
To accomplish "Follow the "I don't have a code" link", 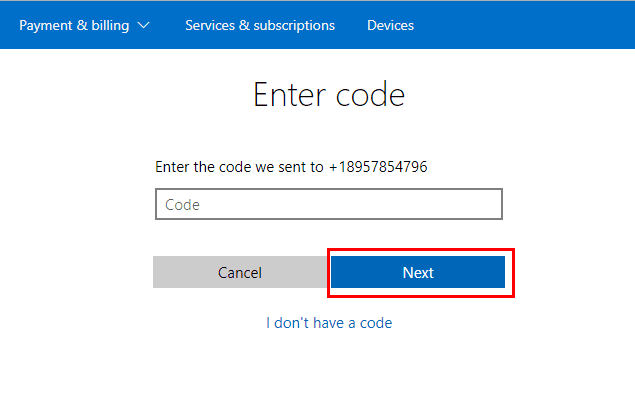I will click(x=329, y=323).
